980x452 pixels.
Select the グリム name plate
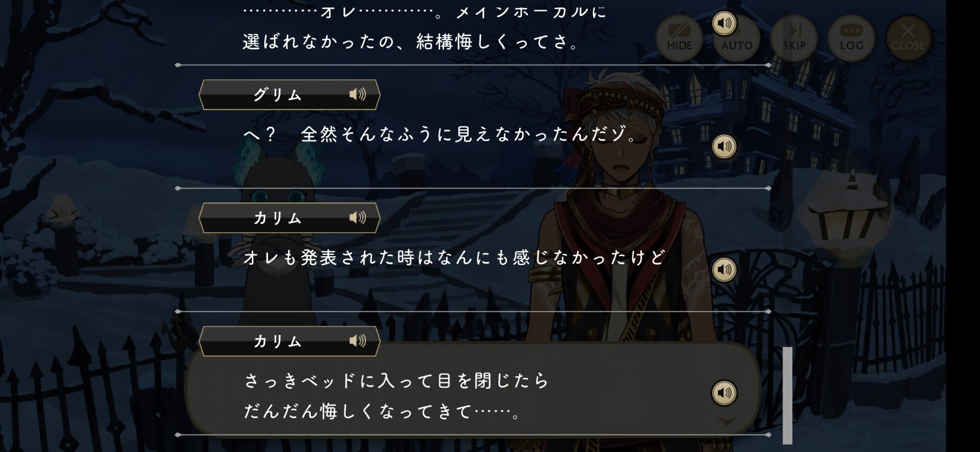pyautogui.click(x=289, y=95)
